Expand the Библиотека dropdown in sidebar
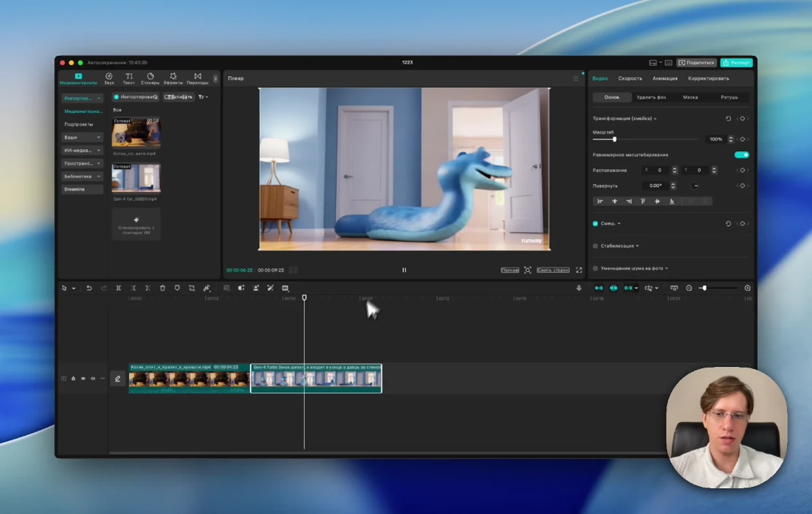 pyautogui.click(x=82, y=176)
